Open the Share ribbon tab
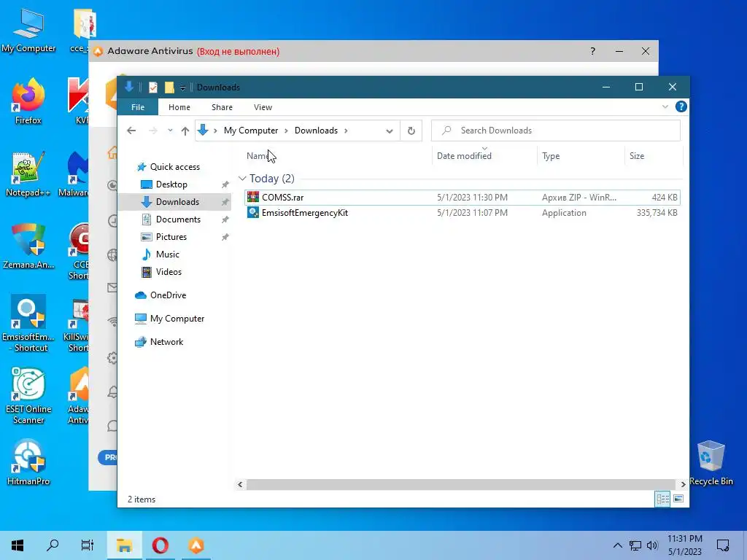 (x=222, y=107)
